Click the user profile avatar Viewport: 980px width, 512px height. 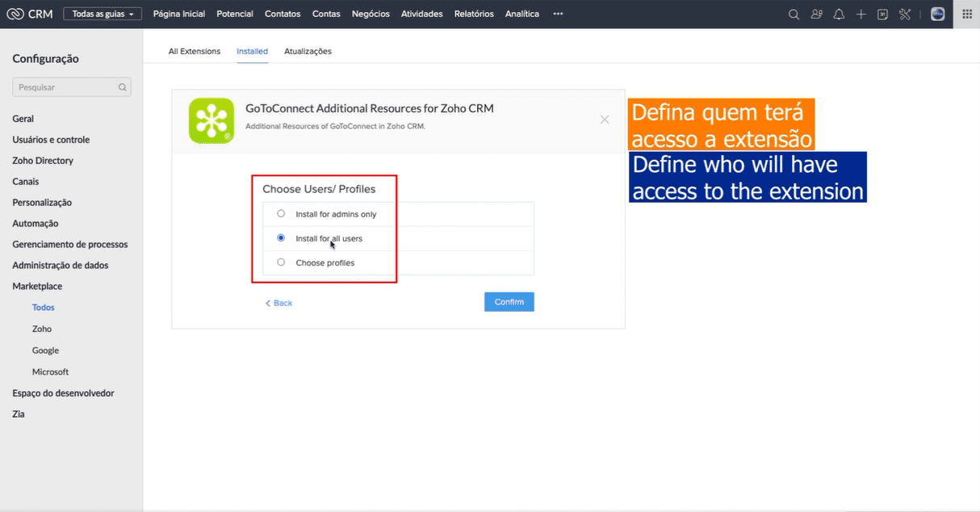click(937, 14)
